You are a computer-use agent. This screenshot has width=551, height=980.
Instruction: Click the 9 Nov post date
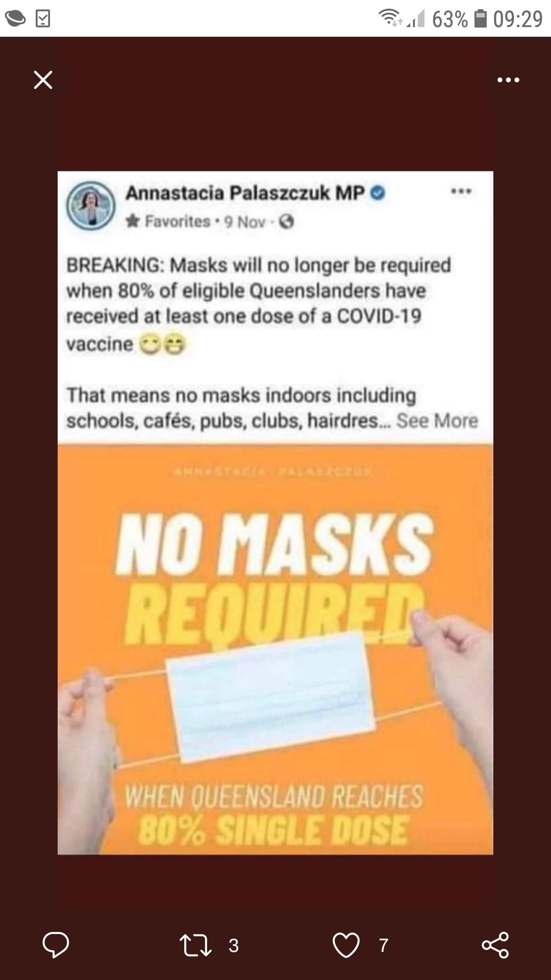(x=245, y=222)
